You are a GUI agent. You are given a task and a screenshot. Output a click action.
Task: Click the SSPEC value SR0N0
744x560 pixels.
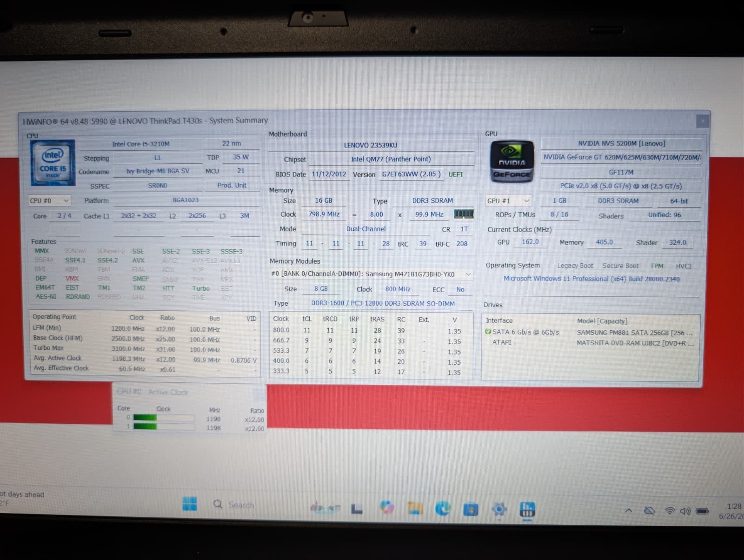158,186
